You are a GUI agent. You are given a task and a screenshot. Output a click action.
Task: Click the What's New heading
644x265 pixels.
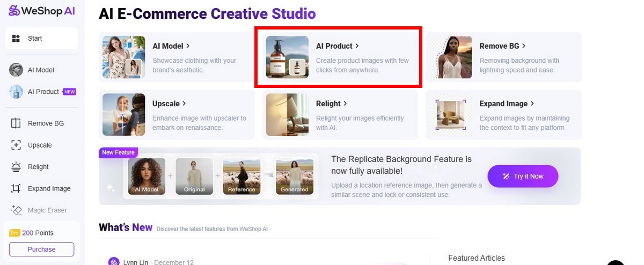tap(126, 227)
